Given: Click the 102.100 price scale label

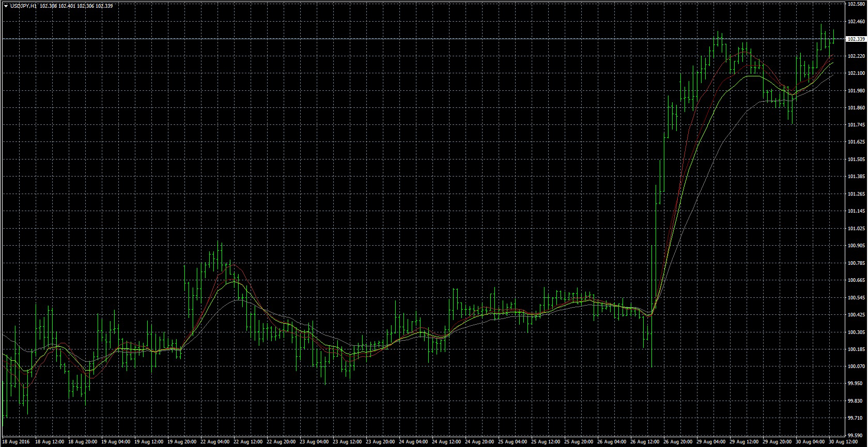Looking at the screenshot, I should [857, 73].
